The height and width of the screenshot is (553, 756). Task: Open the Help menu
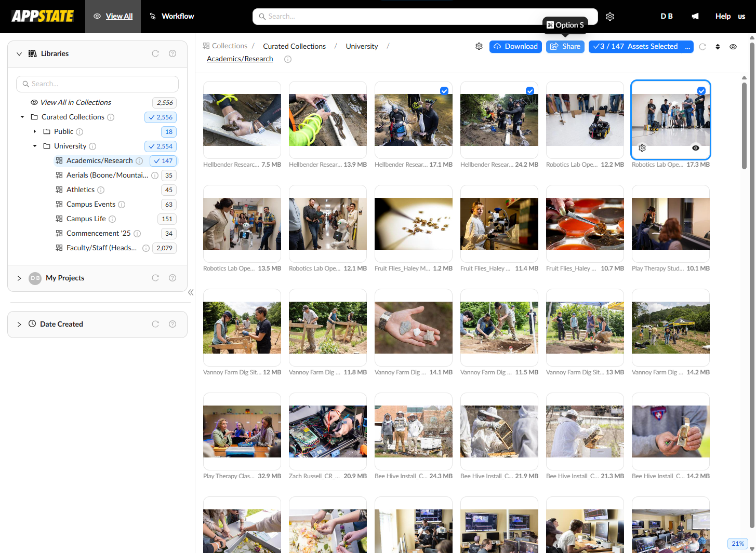723,16
